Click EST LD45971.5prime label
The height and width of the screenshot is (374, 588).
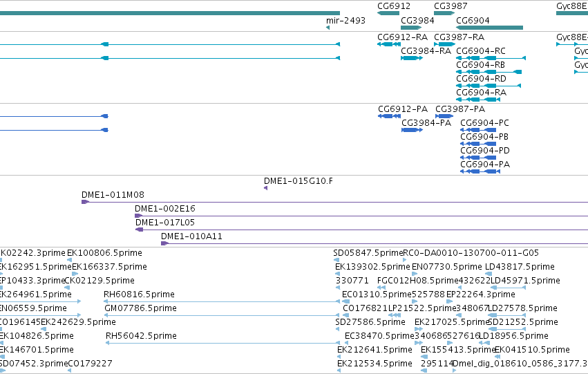tap(525, 281)
